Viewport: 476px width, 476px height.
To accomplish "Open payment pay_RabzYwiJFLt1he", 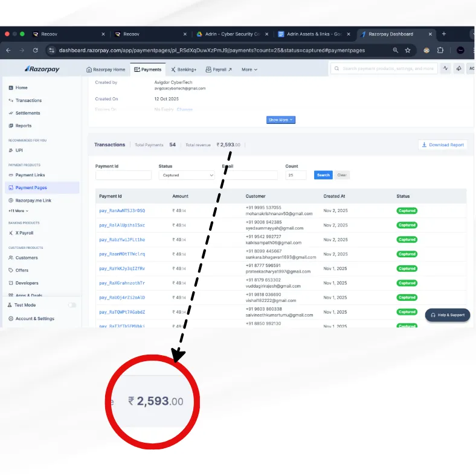I will [122, 240].
